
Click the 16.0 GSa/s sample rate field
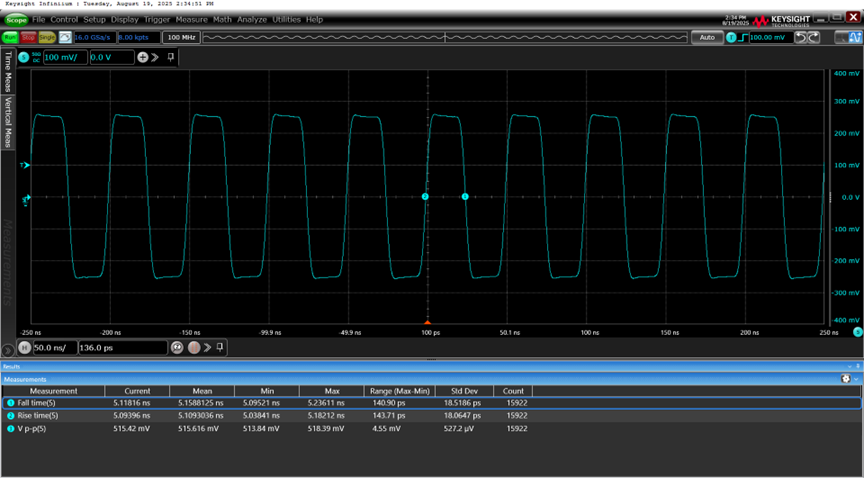pyautogui.click(x=94, y=37)
